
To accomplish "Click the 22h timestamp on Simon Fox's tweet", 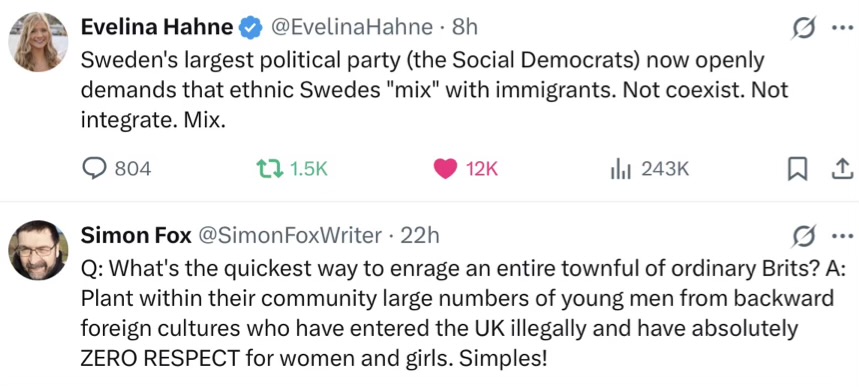I will (x=420, y=236).
